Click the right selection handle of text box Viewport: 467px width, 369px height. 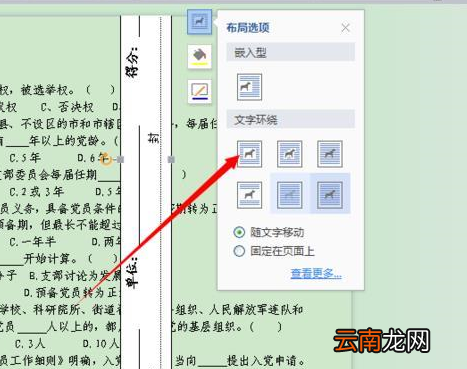pos(171,160)
